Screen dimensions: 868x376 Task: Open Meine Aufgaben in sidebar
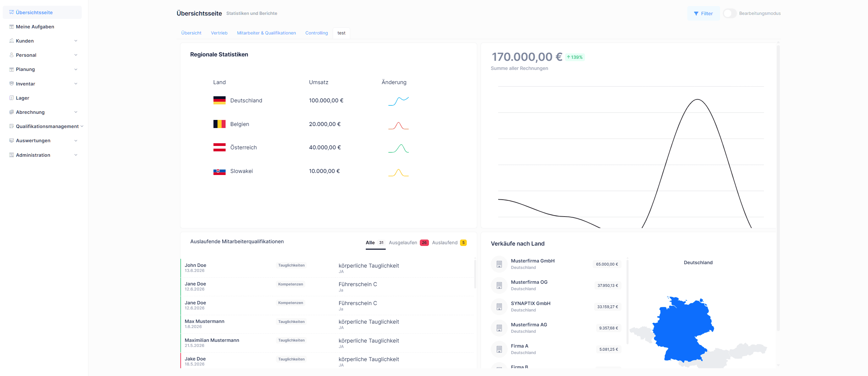pyautogui.click(x=42, y=26)
